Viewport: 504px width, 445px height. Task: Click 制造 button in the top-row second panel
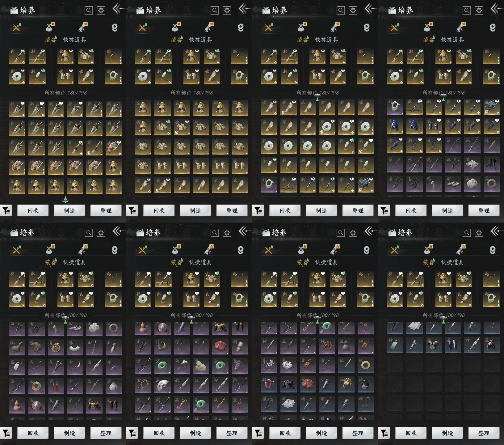pos(195,210)
